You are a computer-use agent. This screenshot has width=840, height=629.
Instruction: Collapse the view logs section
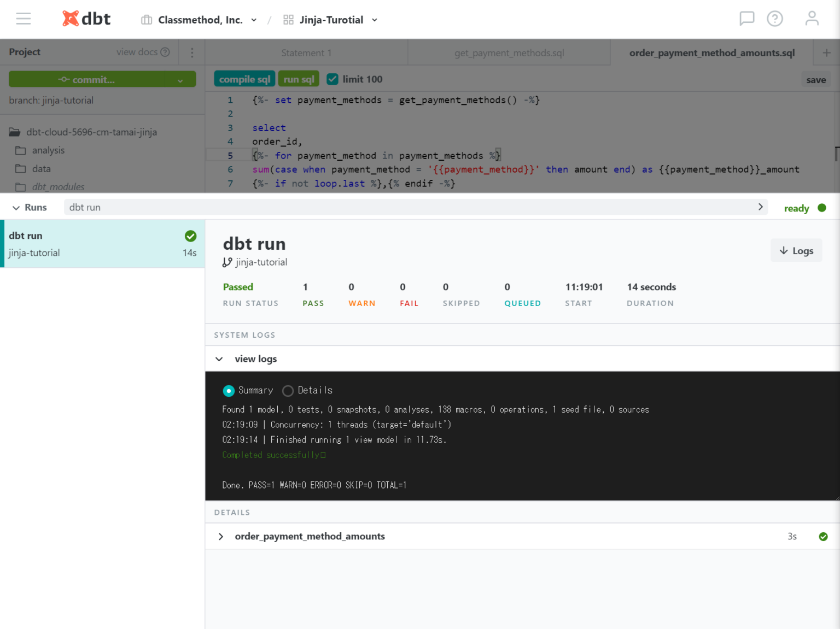tap(219, 359)
